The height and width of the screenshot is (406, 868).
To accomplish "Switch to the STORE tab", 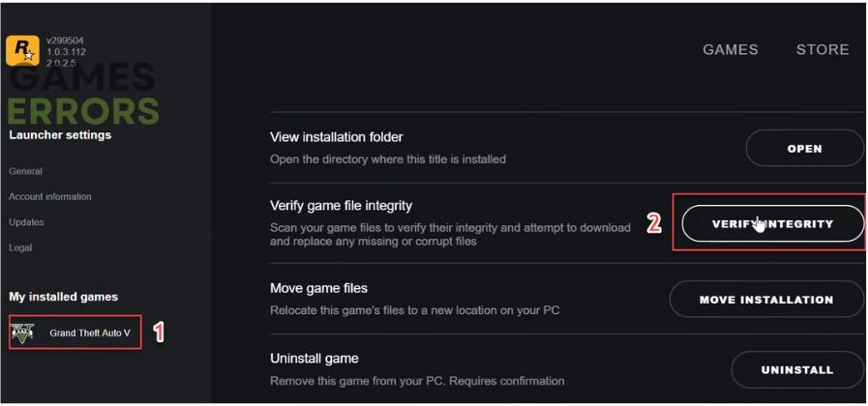I will [x=823, y=49].
